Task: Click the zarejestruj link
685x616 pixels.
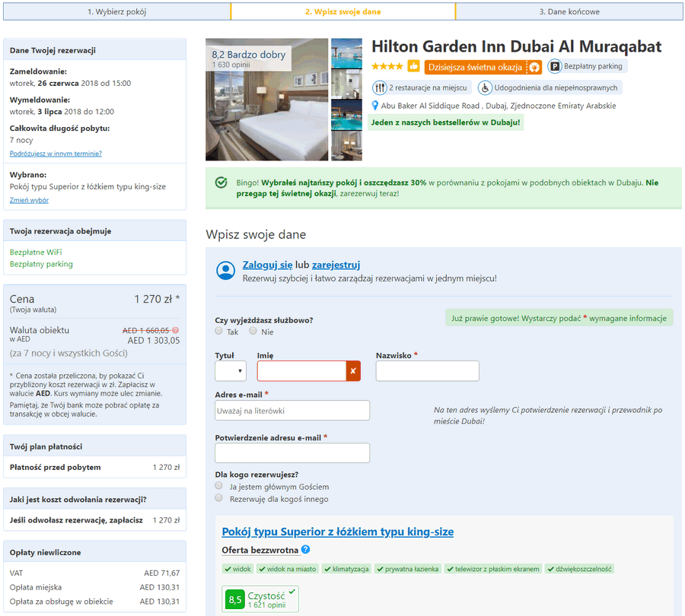Action: [x=336, y=265]
